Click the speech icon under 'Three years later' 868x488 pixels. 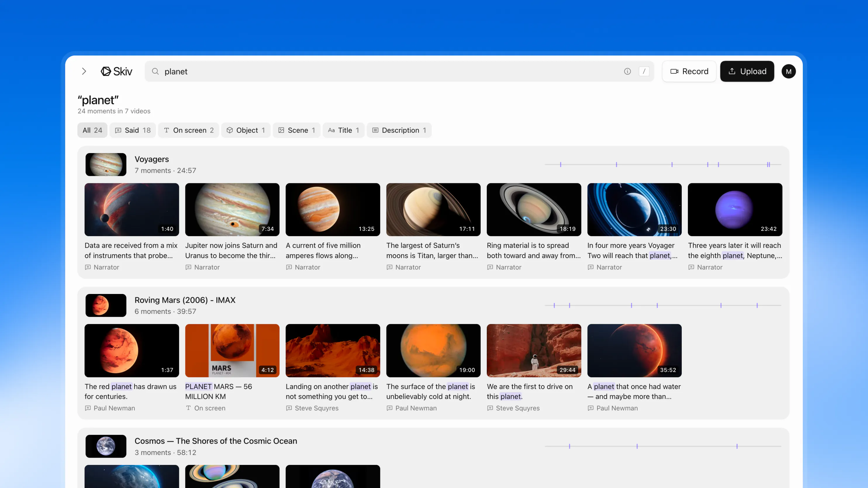pyautogui.click(x=691, y=267)
